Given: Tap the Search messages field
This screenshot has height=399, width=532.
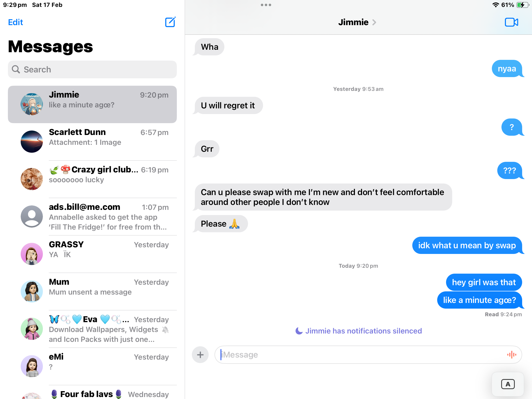Looking at the screenshot, I should (x=92, y=69).
